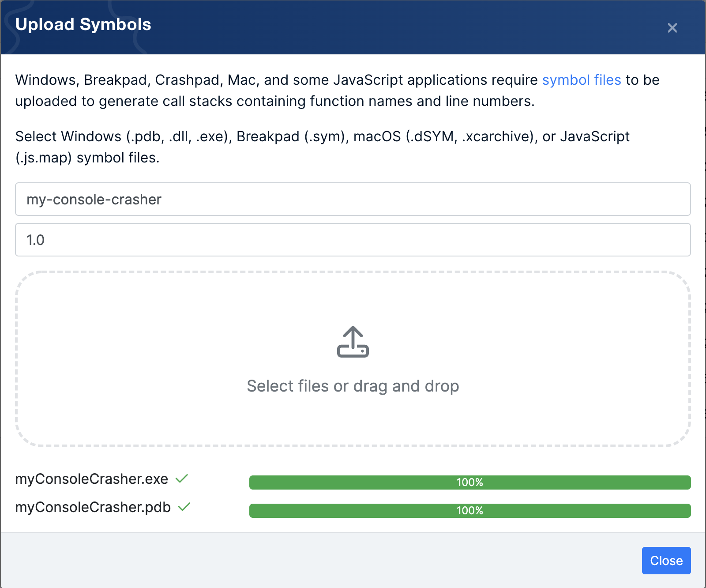Viewport: 706px width, 588px height.
Task: Click the X icon in the dialog header
Action: (x=672, y=28)
